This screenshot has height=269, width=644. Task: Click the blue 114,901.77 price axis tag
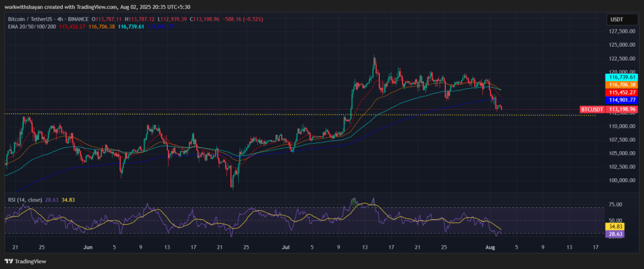pos(621,100)
